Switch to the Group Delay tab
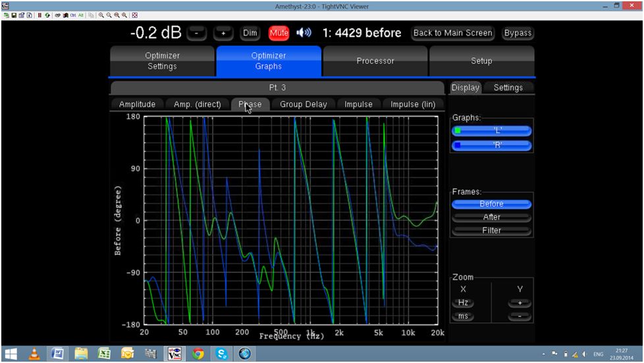This screenshot has height=363, width=644. 303,104
